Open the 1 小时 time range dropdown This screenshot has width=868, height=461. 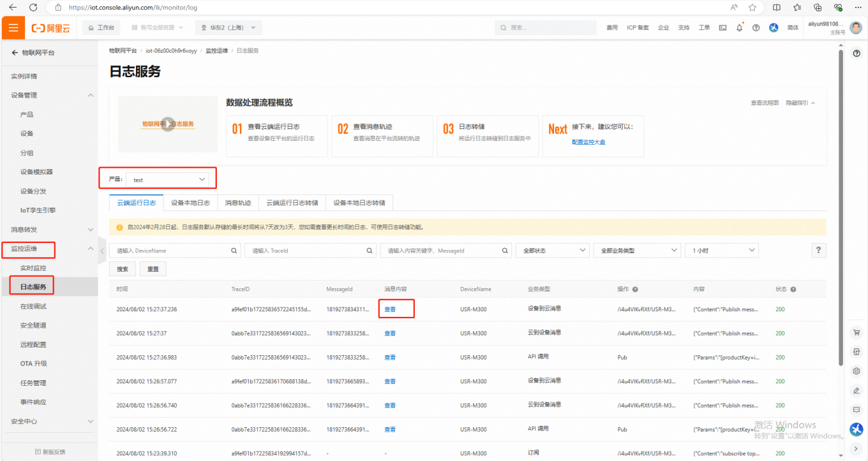pos(721,251)
